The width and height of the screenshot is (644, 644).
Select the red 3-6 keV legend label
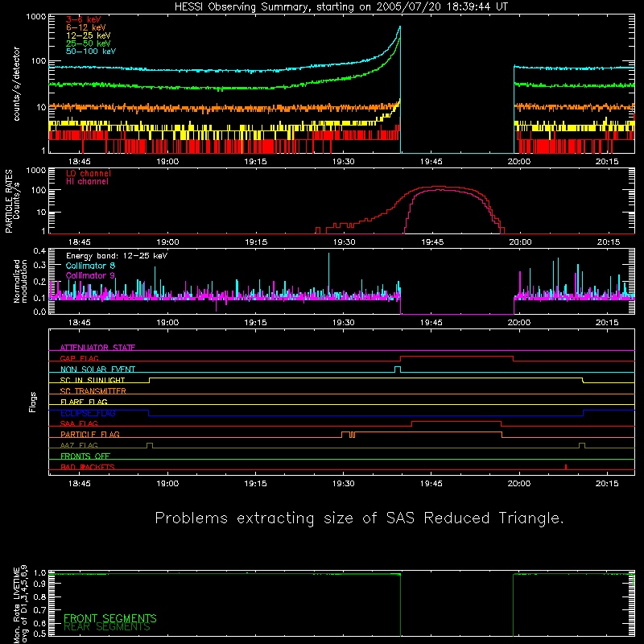(x=84, y=19)
